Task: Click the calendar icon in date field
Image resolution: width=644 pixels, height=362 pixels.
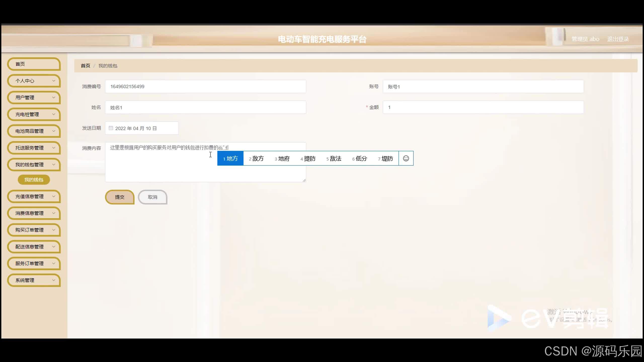Action: 111,128
